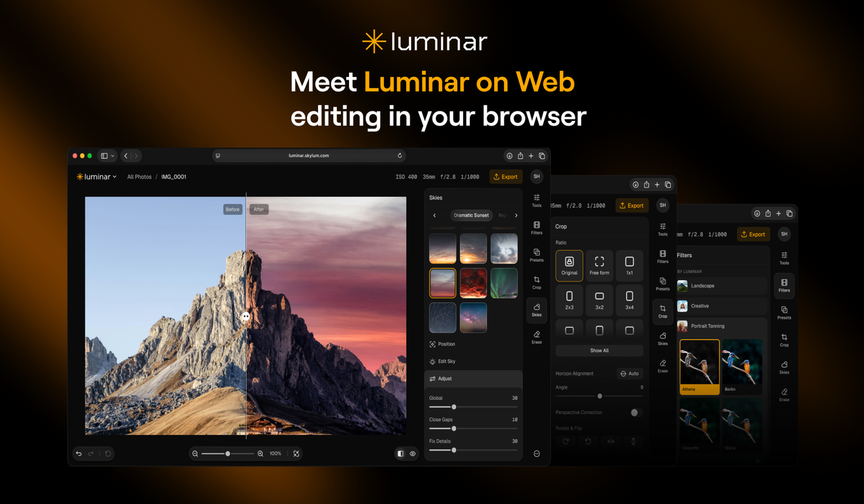
Task: Select Erase tool in the middle Crop window
Action: (663, 366)
